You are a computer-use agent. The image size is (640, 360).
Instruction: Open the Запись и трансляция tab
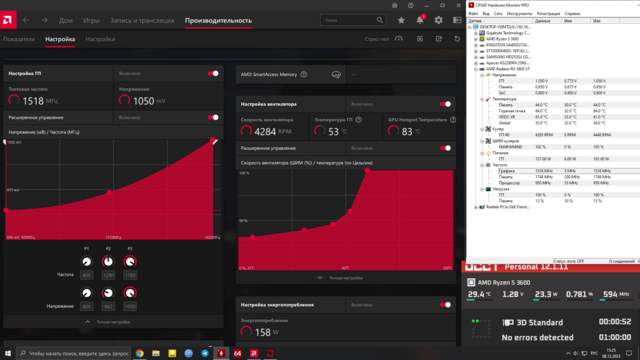(x=142, y=20)
